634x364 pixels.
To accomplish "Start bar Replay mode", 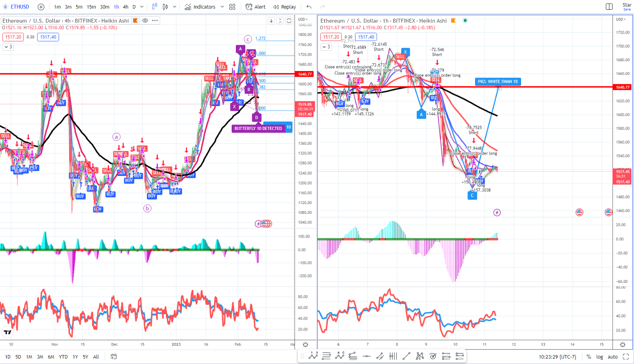I will pyautogui.click(x=285, y=7).
